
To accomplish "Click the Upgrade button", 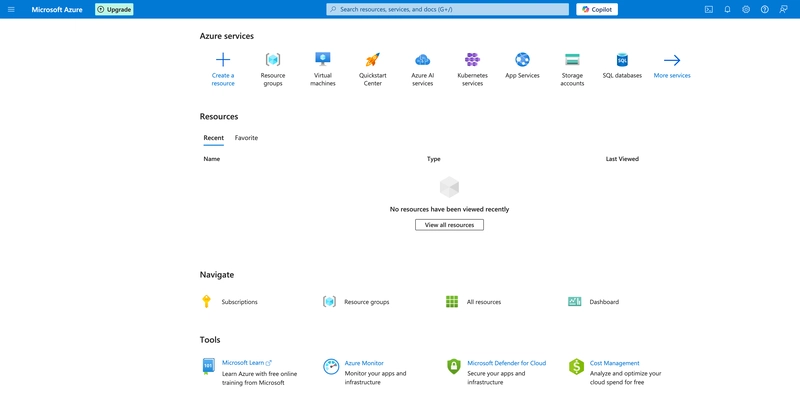I will (x=114, y=9).
